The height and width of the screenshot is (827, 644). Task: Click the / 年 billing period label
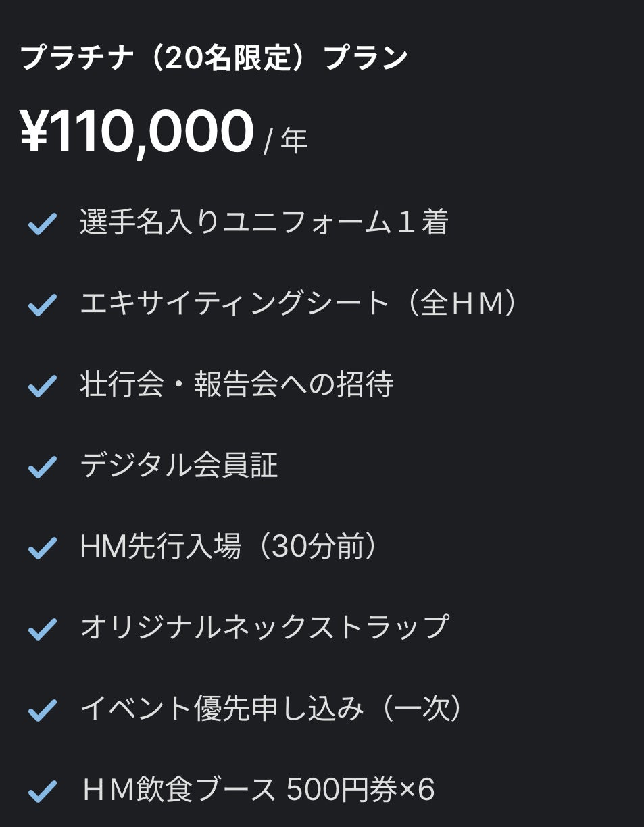coord(286,141)
